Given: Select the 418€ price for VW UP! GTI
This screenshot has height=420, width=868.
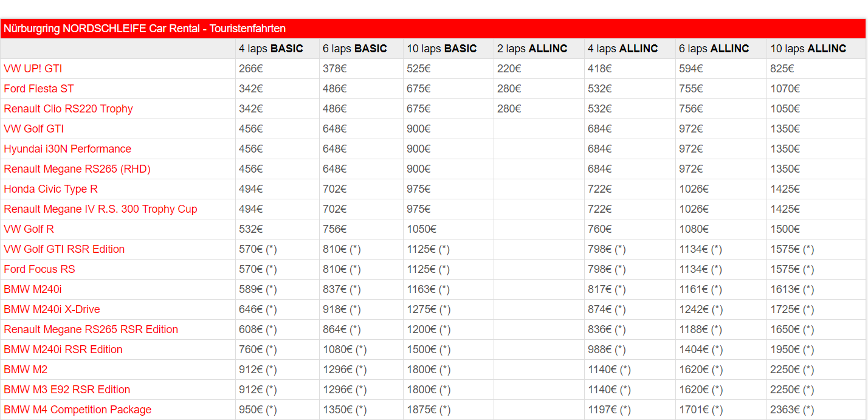Looking at the screenshot, I should pos(600,69).
